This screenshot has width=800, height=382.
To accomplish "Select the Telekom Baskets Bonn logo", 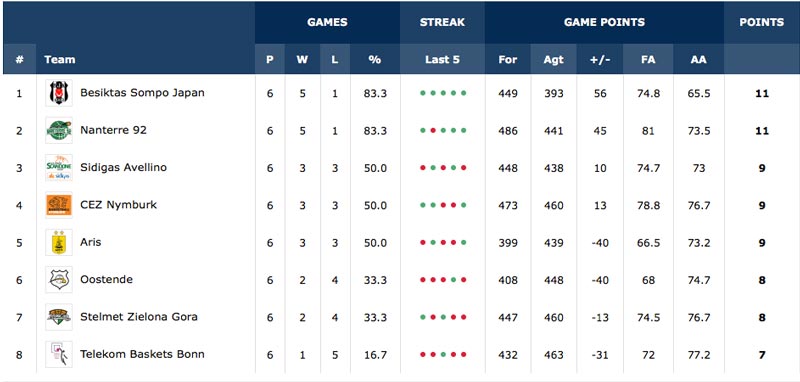I will click(x=59, y=354).
